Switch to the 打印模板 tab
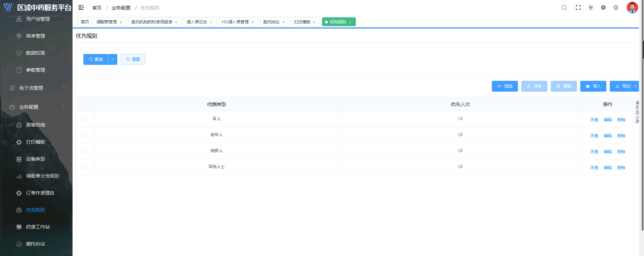 pos(306,22)
